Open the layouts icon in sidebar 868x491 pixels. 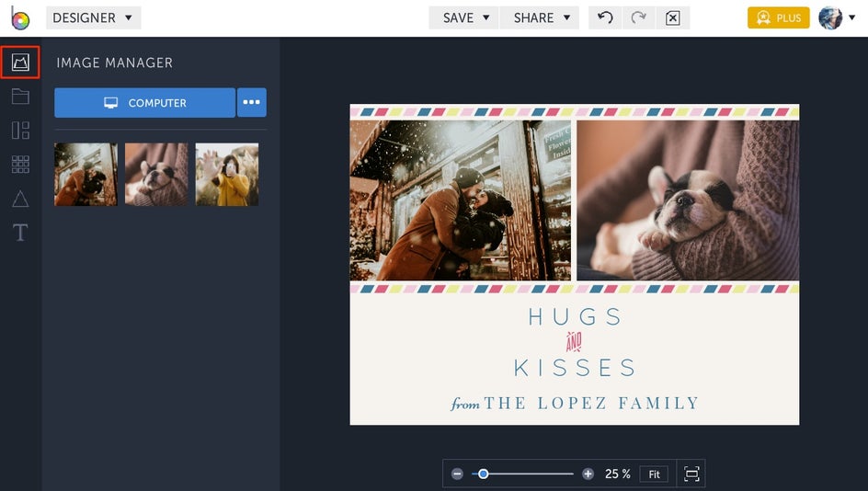coord(20,130)
